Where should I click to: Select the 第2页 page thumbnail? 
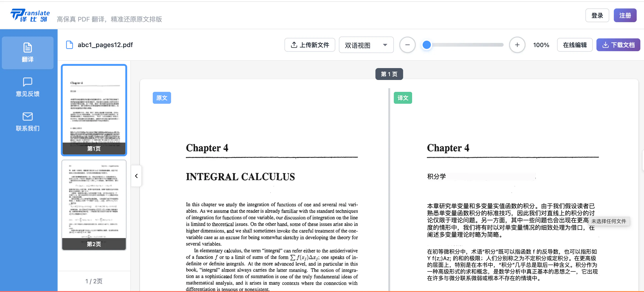94,205
